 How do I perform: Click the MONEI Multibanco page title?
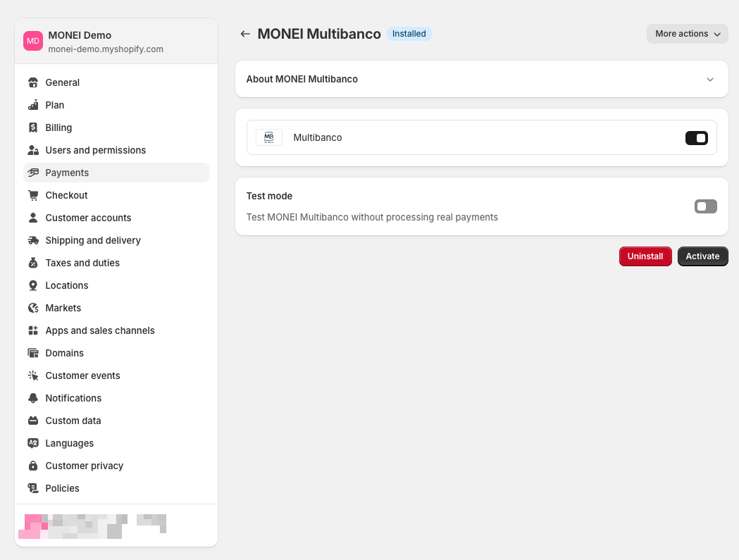[x=319, y=34]
